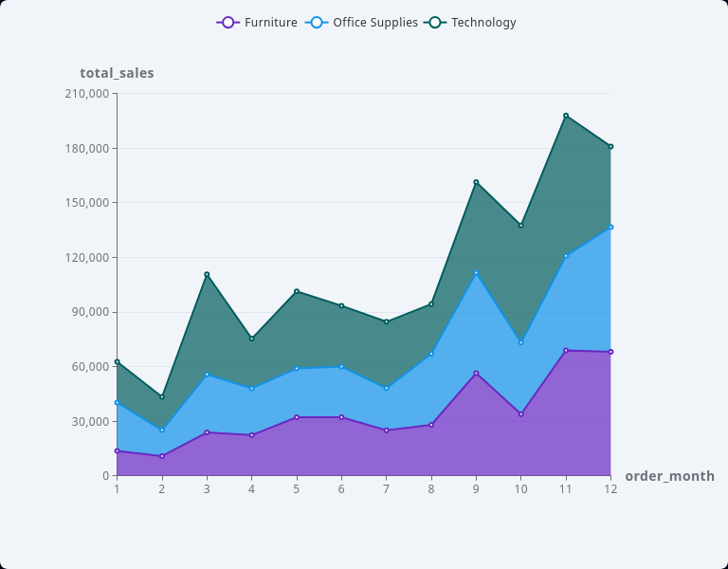Viewport: 728px width, 569px height.
Task: Select the Office Supplies point at month 10
Action: point(521,342)
